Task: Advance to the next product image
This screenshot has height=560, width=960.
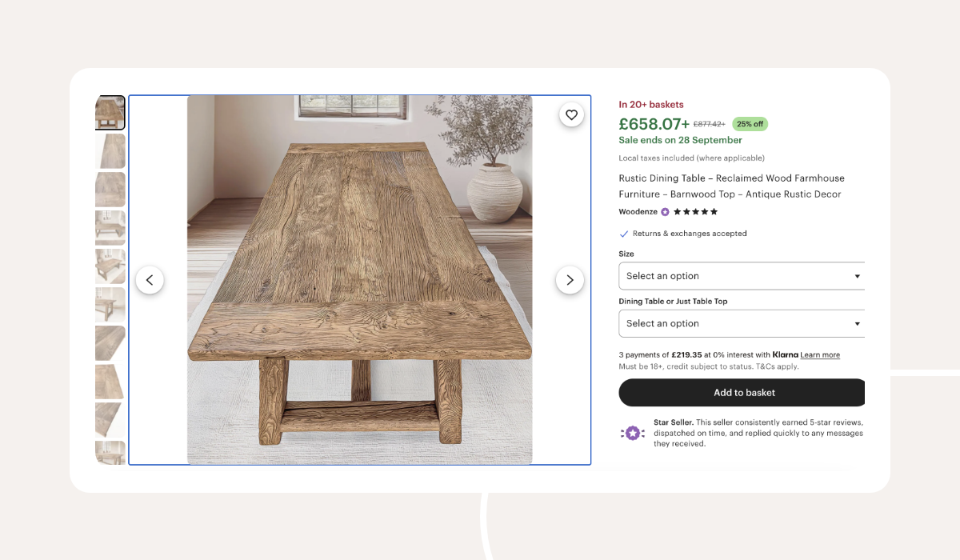Action: click(x=570, y=280)
